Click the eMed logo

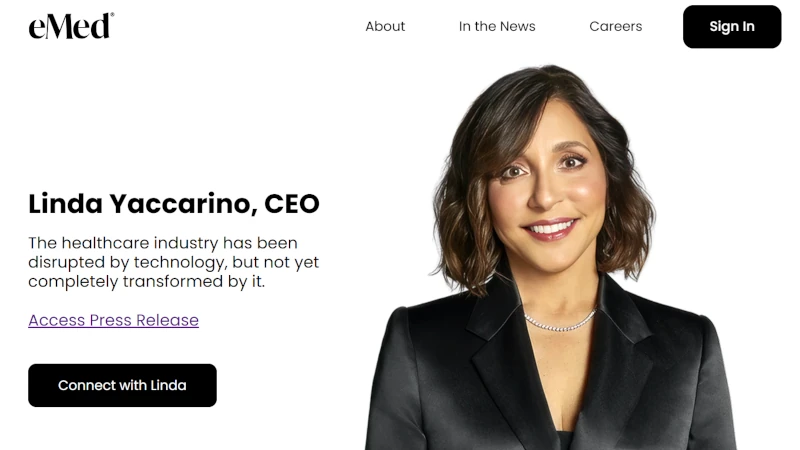(71, 26)
